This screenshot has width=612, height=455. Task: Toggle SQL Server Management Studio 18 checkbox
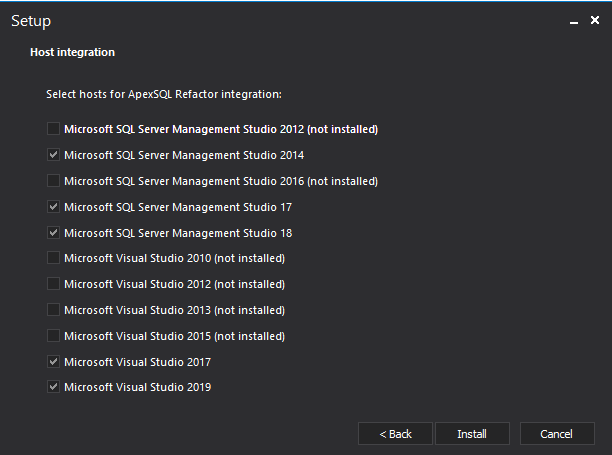click(x=53, y=233)
